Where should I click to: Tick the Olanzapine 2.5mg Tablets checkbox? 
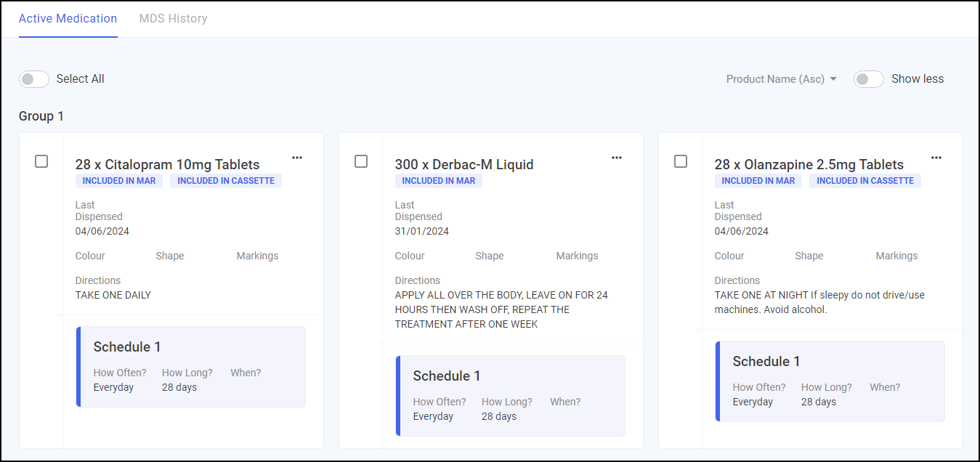pyautogui.click(x=681, y=161)
